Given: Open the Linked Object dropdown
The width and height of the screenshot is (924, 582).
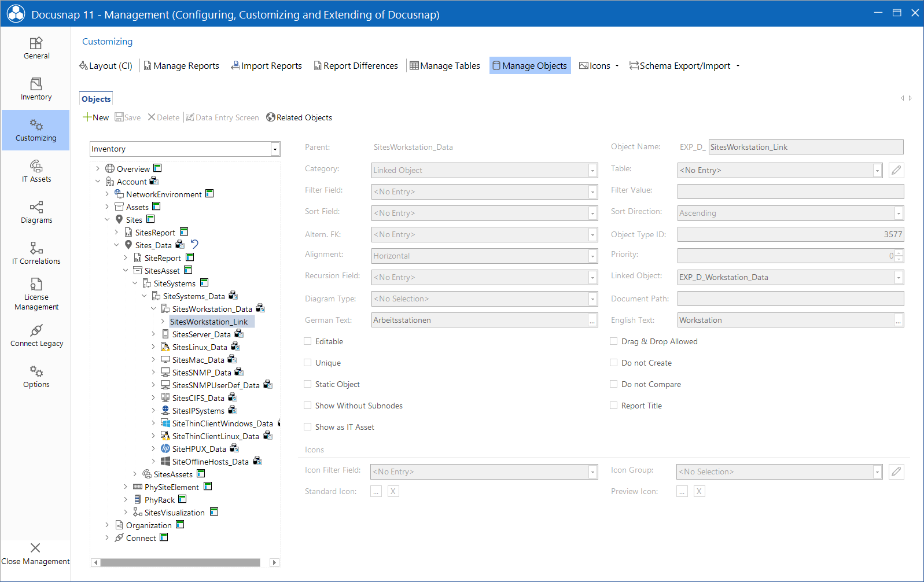Looking at the screenshot, I should (x=899, y=277).
